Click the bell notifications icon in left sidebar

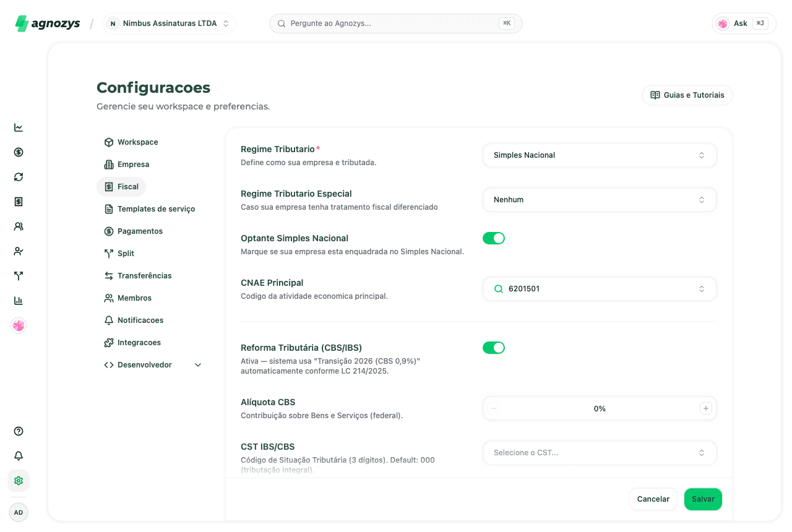coord(19,456)
